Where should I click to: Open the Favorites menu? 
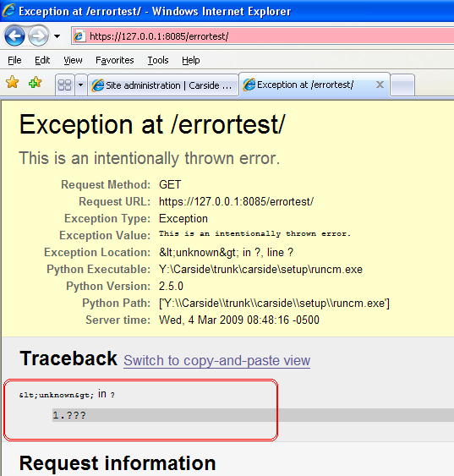pos(115,60)
